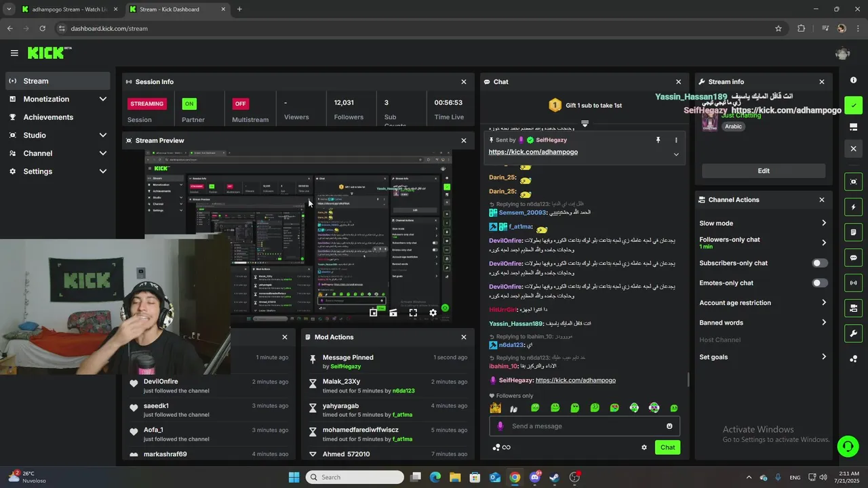
Task: Toggle Subscribers-only chat switch
Action: 820,263
